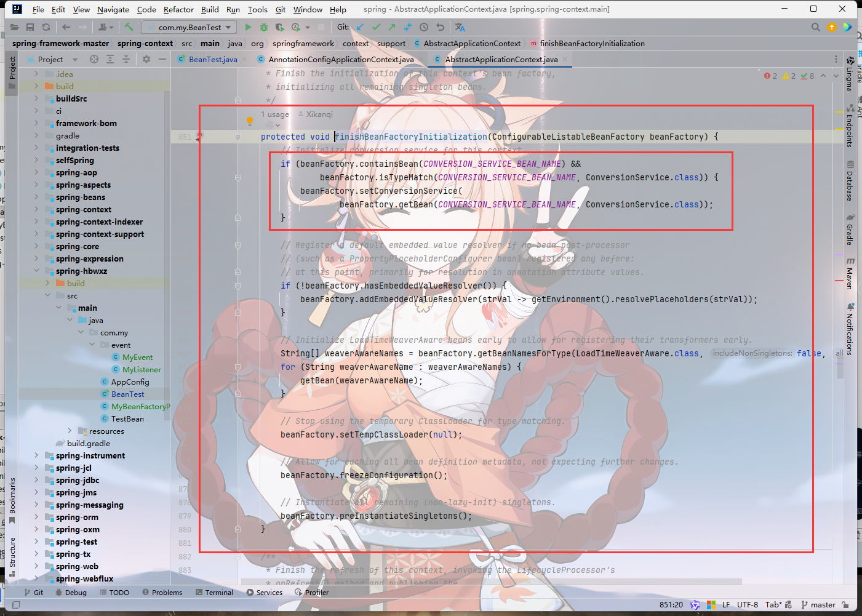Open the MyListener class in the tree
Screen dimensions: 862x616
[141, 369]
